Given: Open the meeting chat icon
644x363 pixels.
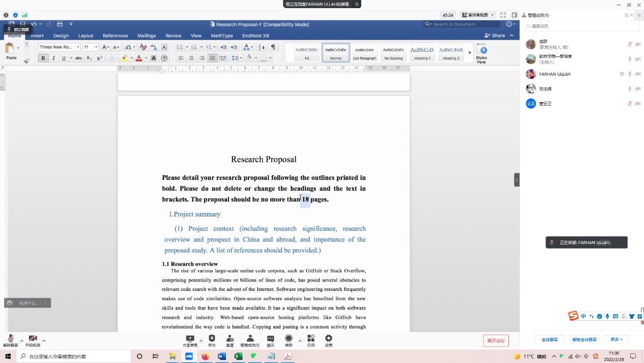Looking at the screenshot, I should coord(271,339).
